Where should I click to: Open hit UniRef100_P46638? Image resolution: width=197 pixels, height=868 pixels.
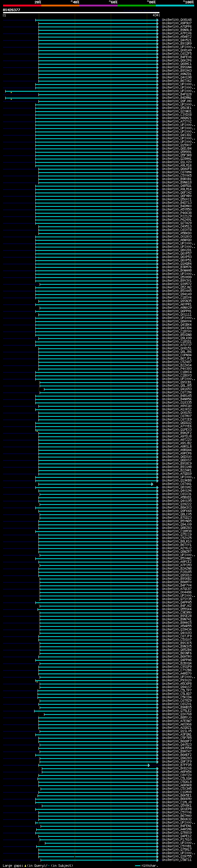pyautogui.click(x=177, y=213)
